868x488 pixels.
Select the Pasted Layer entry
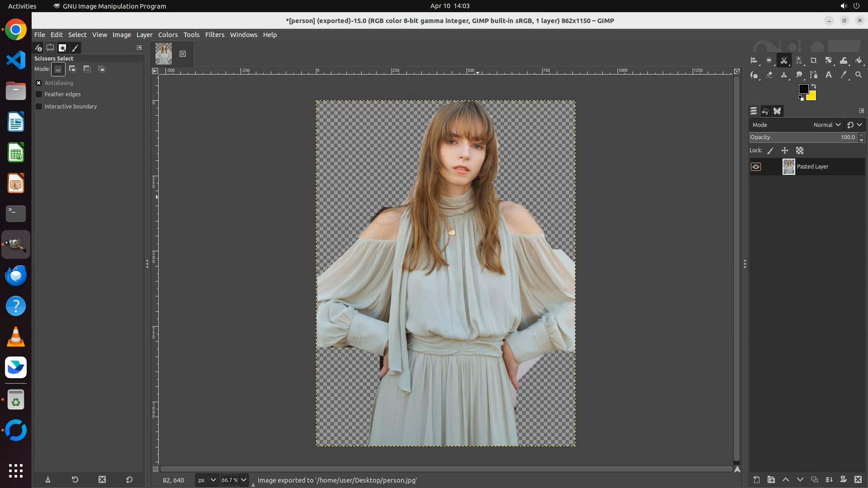[812, 167]
